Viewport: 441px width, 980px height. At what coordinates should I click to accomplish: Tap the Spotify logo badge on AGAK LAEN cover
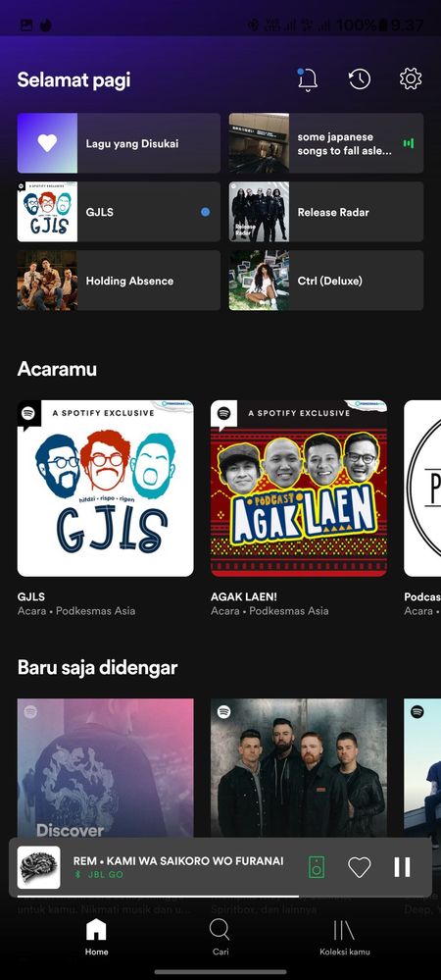(x=224, y=414)
